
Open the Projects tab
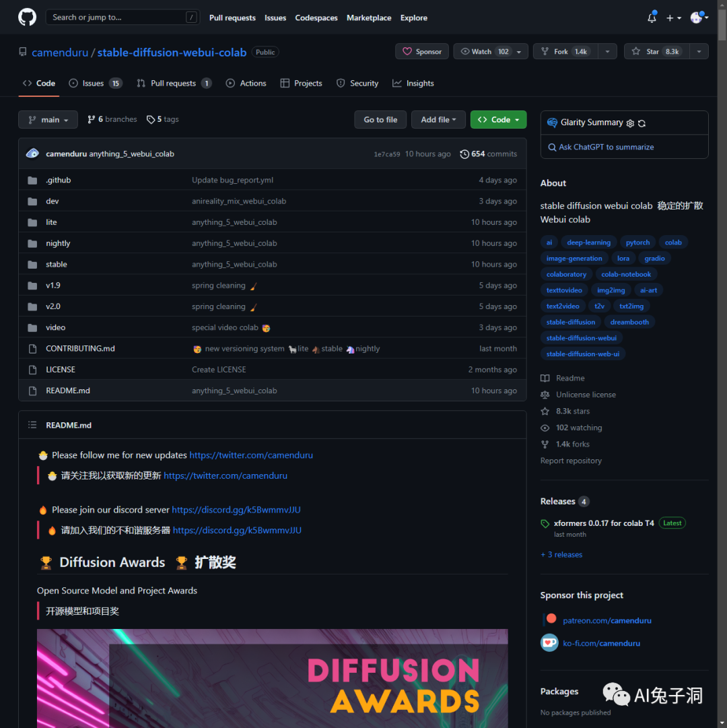coord(301,83)
